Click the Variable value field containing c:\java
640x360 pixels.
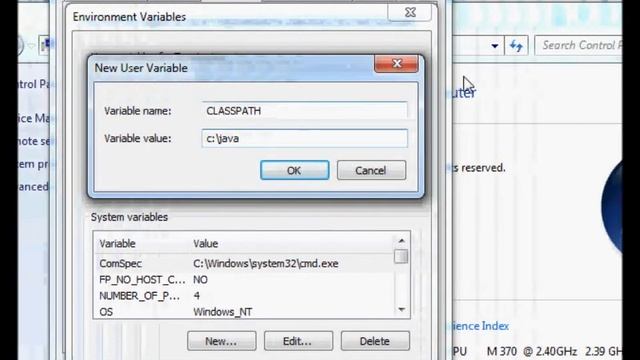(x=304, y=138)
